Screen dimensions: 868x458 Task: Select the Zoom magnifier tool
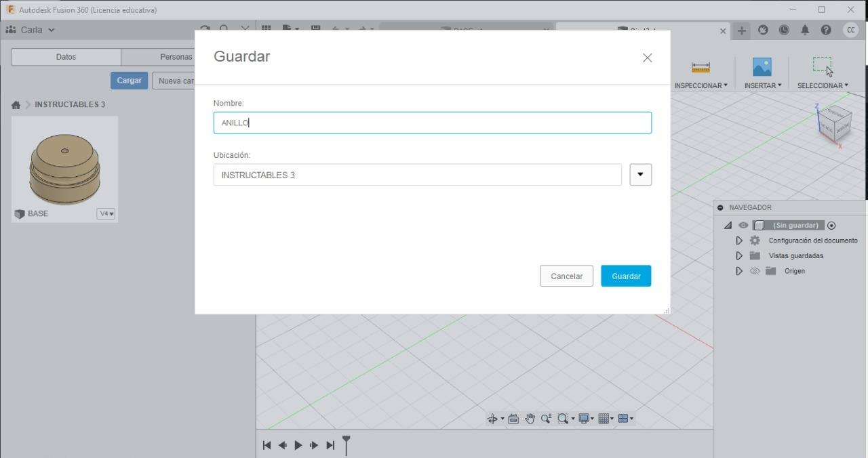coord(546,419)
